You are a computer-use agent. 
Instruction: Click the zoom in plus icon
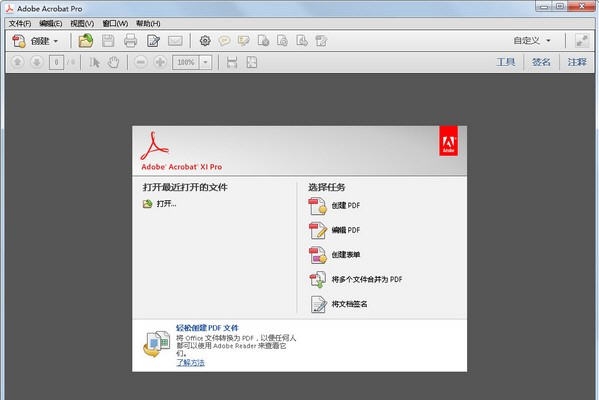[x=160, y=62]
